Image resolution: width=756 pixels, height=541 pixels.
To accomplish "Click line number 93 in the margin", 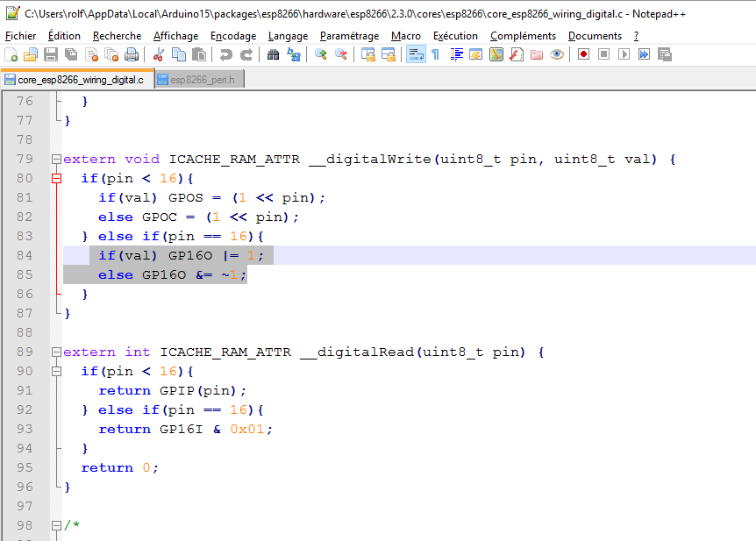I will coord(25,429).
